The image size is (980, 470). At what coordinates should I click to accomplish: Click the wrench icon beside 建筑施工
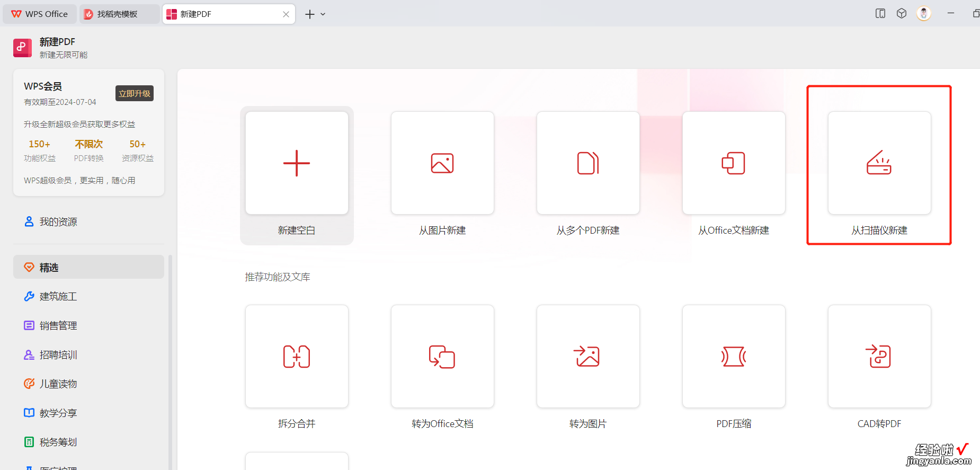29,296
